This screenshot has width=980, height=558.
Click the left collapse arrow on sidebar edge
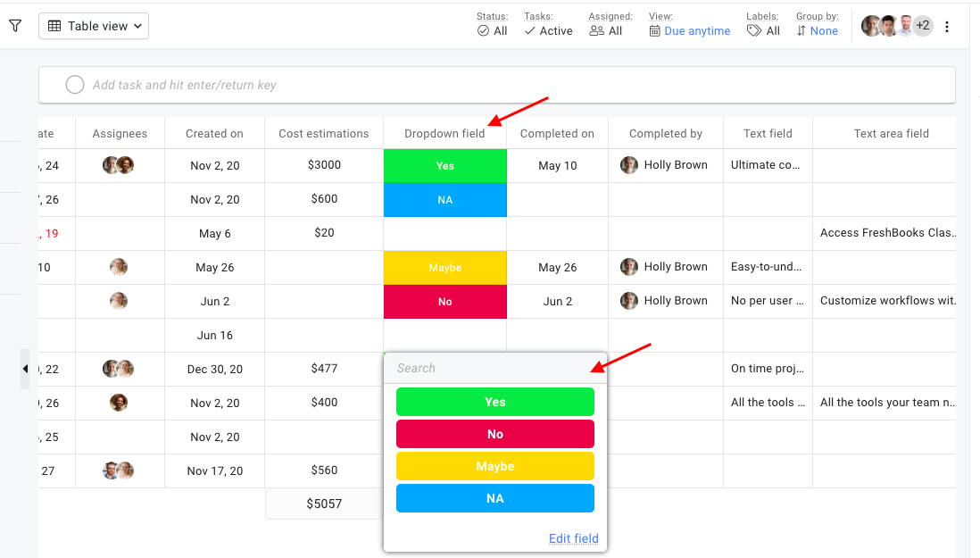tap(25, 369)
